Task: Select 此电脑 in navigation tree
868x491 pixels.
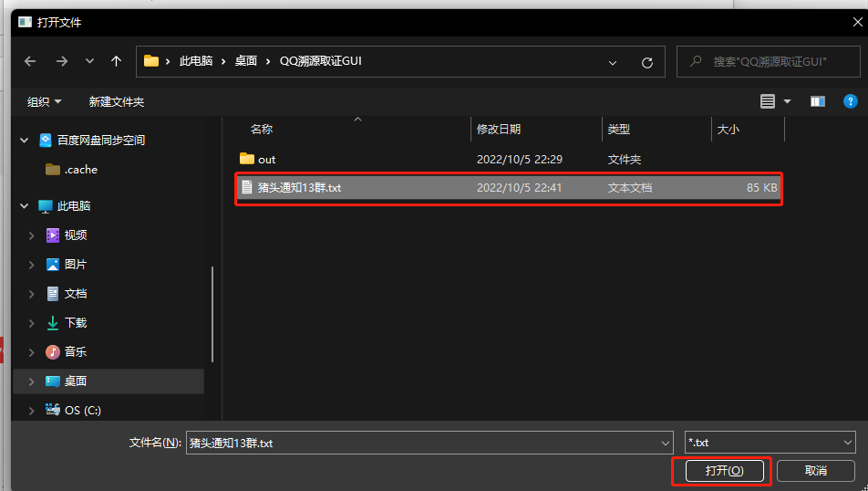Action: [x=74, y=206]
